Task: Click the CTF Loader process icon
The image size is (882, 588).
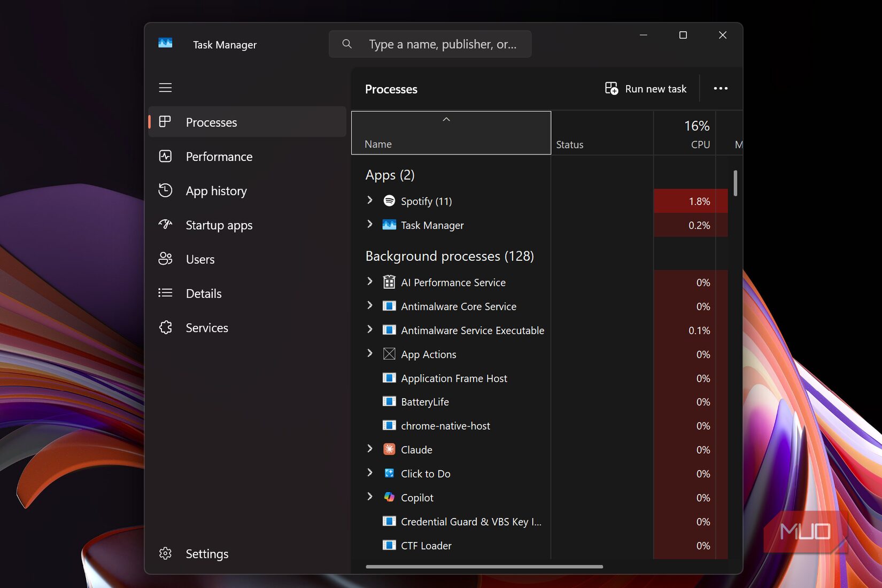Action: click(x=389, y=545)
